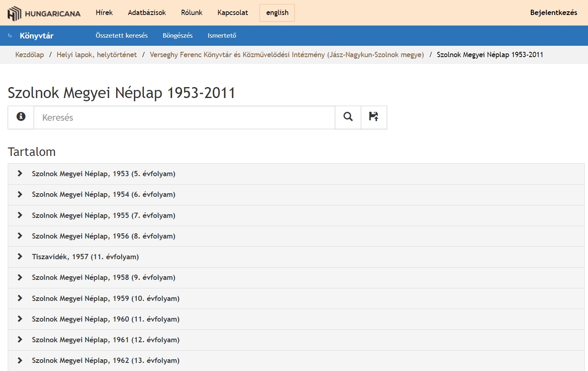The height and width of the screenshot is (371, 588).
Task: Click the small arrow icon beside Könyvtár
Action: pos(10,36)
